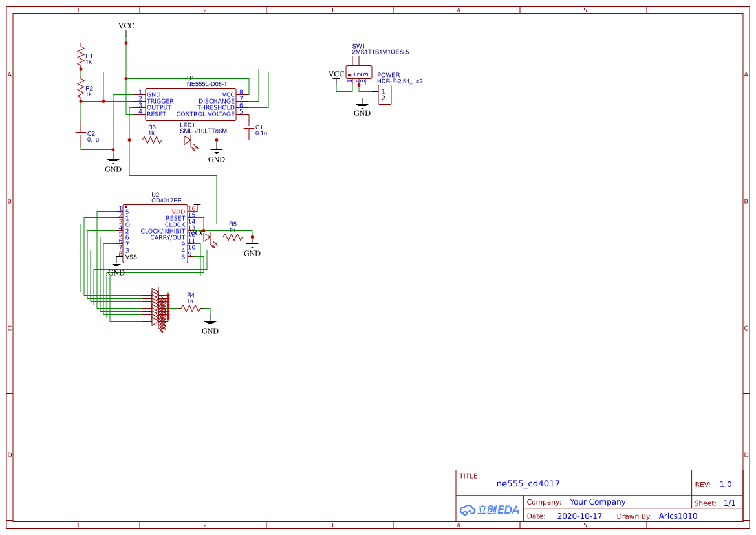Click the HDR-F-2.54_1x2 label
The image size is (756, 535).
click(400, 81)
